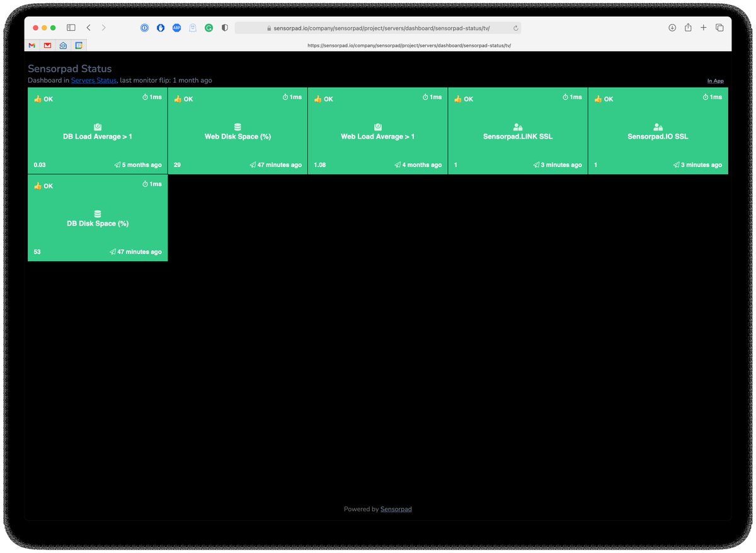Image resolution: width=756 pixels, height=553 pixels.
Task: Open the Gmail M favorite bookmark
Action: pos(32,45)
